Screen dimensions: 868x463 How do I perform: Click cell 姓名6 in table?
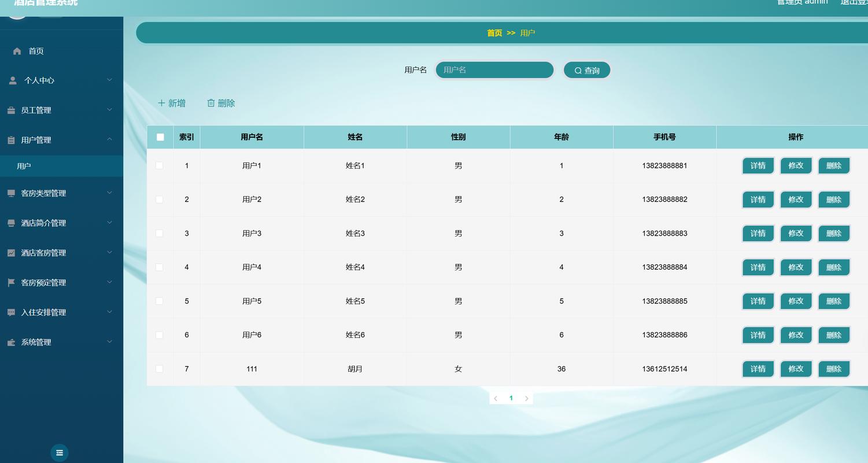coord(355,335)
